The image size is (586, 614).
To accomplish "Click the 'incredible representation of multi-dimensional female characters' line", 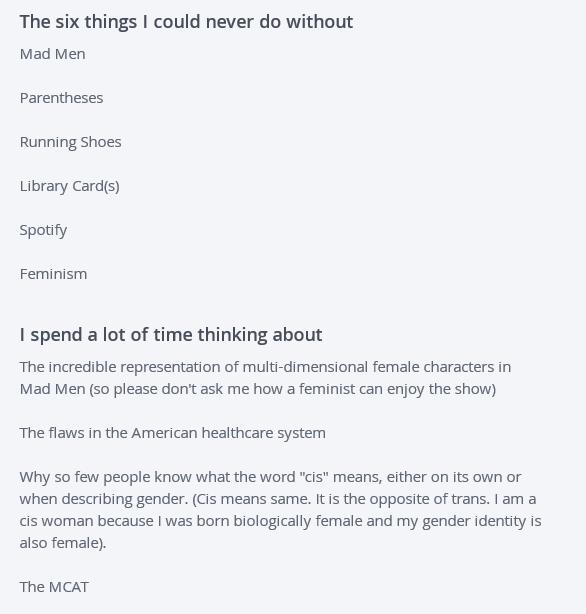I will click(265, 367).
